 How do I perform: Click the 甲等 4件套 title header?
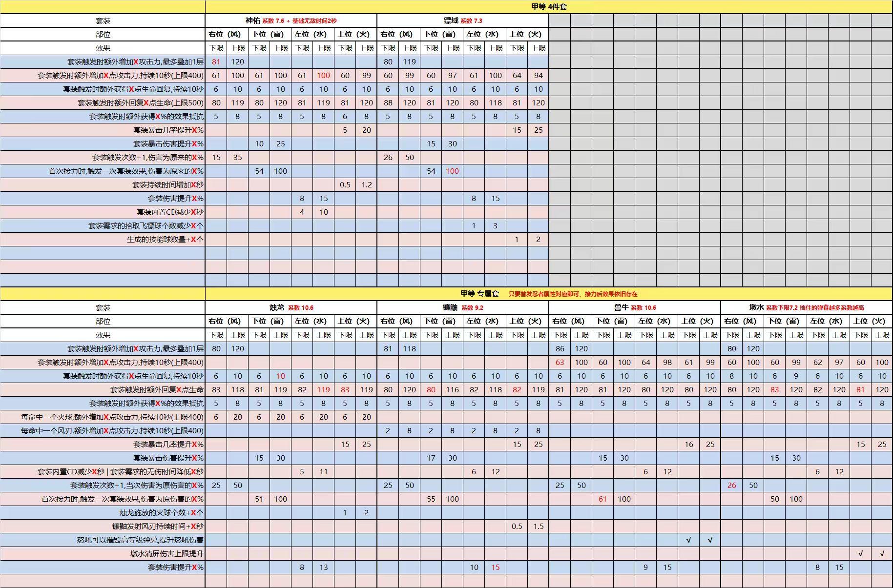click(x=549, y=7)
